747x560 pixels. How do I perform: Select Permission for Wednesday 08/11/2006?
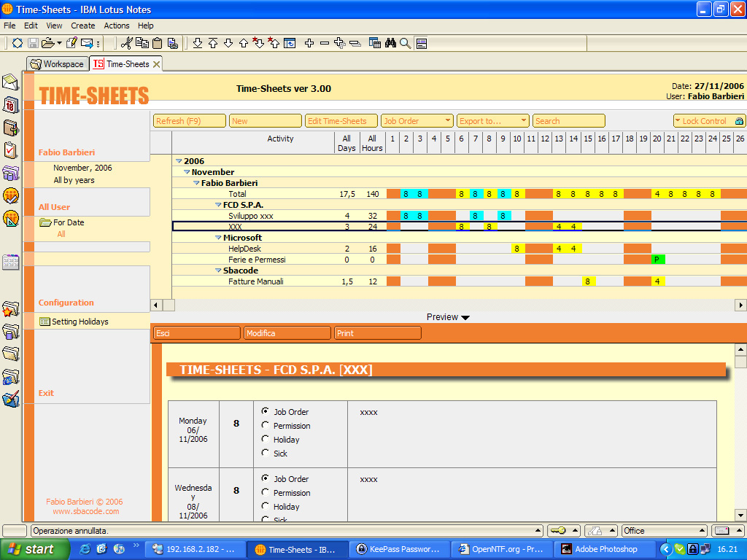pyautogui.click(x=265, y=492)
